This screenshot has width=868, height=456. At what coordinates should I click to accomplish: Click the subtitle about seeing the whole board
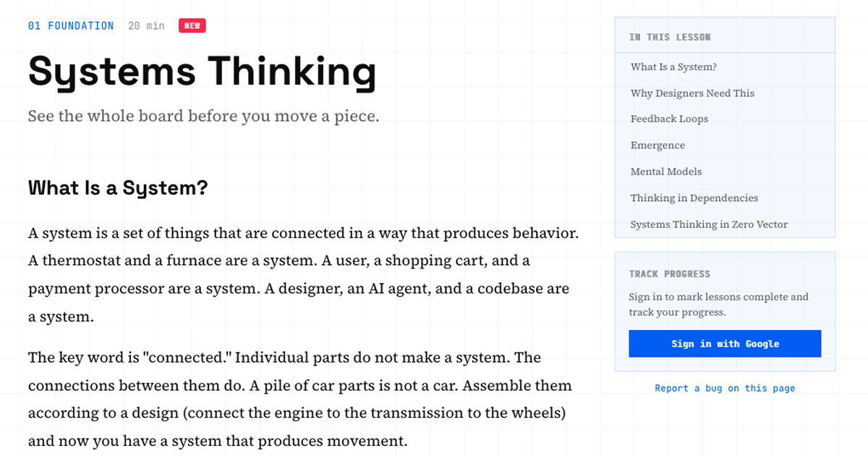tap(203, 116)
